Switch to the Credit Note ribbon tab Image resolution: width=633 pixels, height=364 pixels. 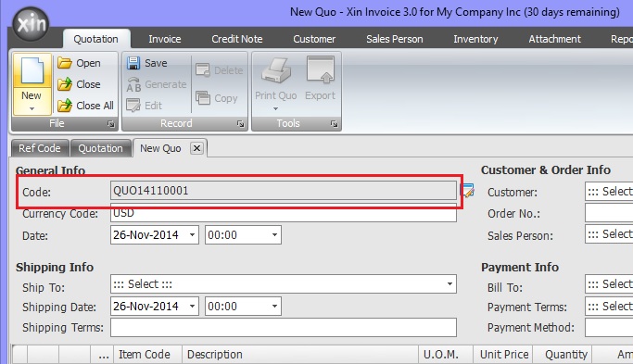click(237, 39)
